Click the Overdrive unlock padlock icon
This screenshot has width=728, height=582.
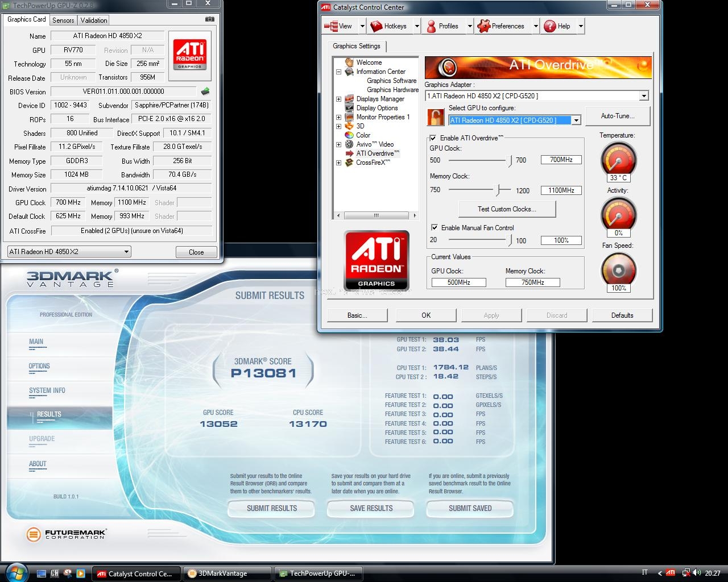[436, 117]
